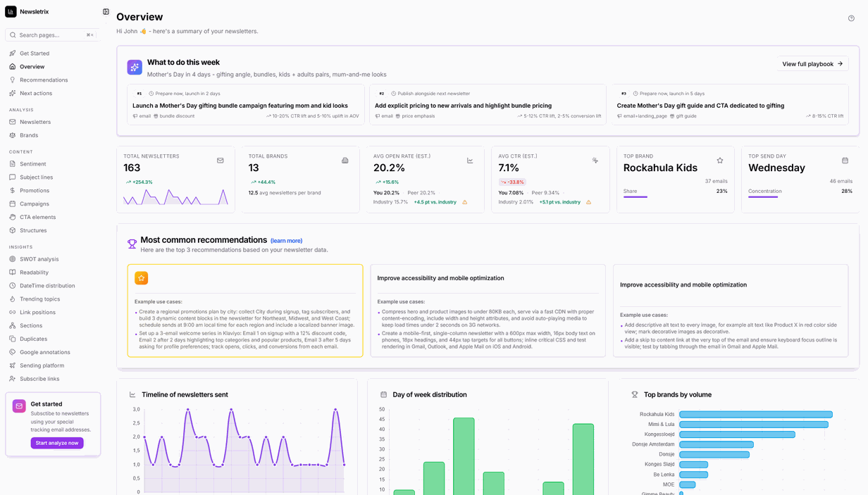Click the Newsletrix logo icon
Screen dimensions: 868x495
point(11,12)
